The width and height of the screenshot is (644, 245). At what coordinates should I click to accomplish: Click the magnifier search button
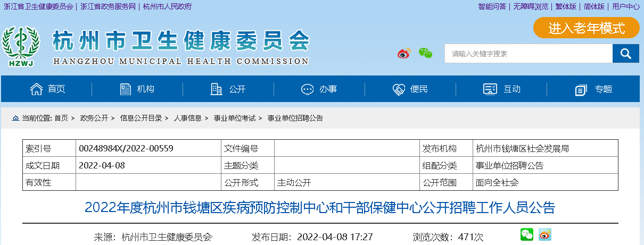[625, 53]
